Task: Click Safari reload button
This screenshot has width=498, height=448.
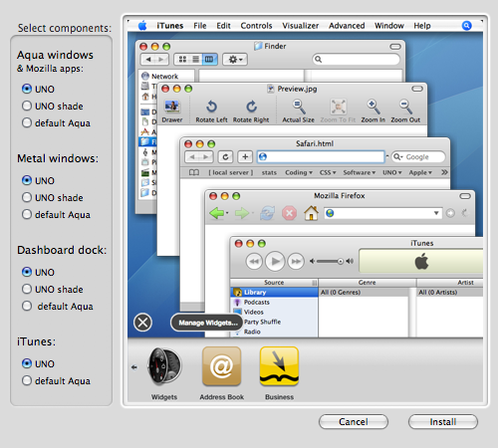Action: 225,156
